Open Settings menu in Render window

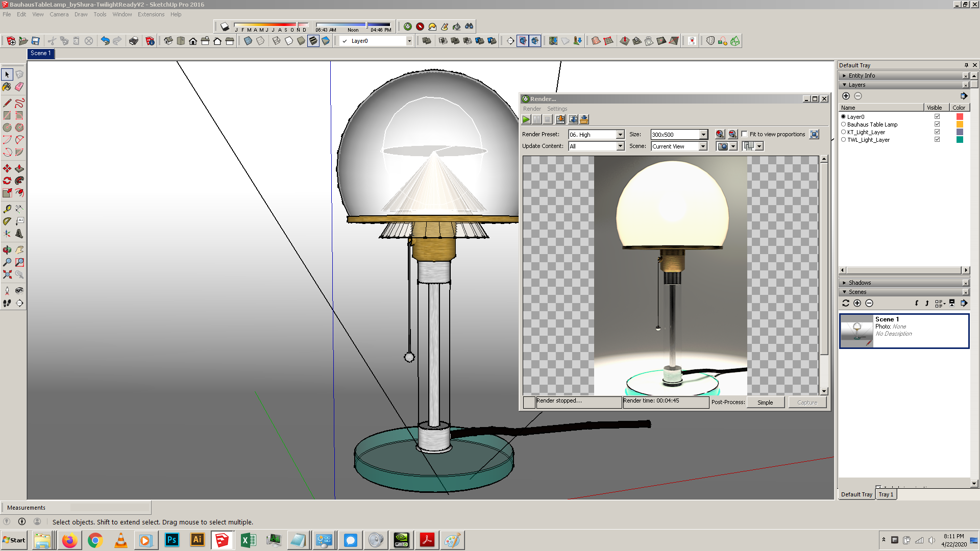pyautogui.click(x=557, y=109)
